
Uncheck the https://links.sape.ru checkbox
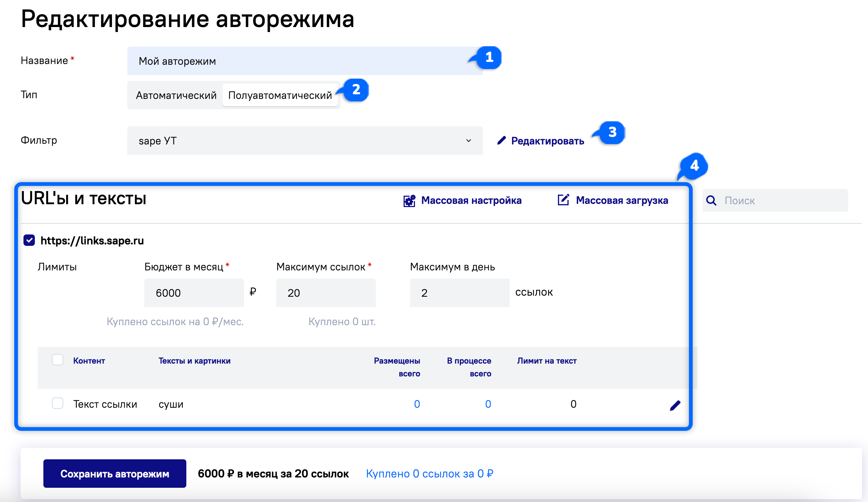click(29, 241)
